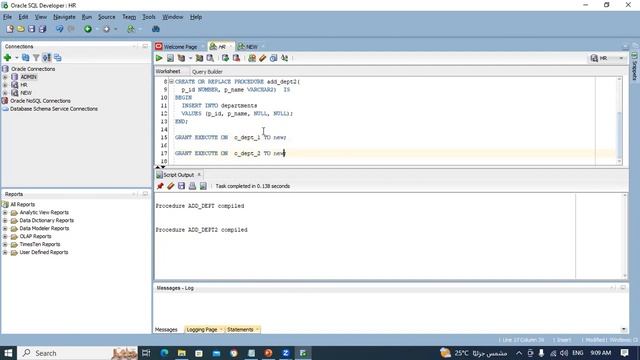Expand Data Dictionary Reports folder

pyautogui.click(x=5, y=220)
